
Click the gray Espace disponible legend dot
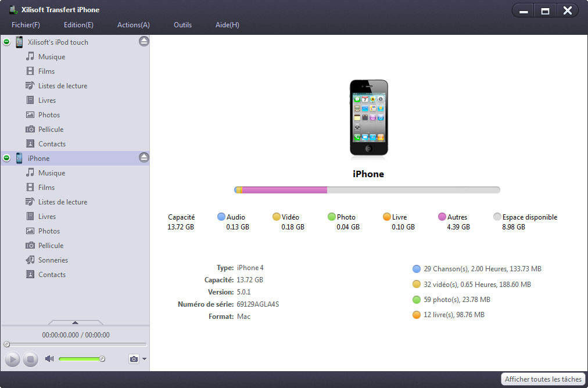[x=497, y=217]
